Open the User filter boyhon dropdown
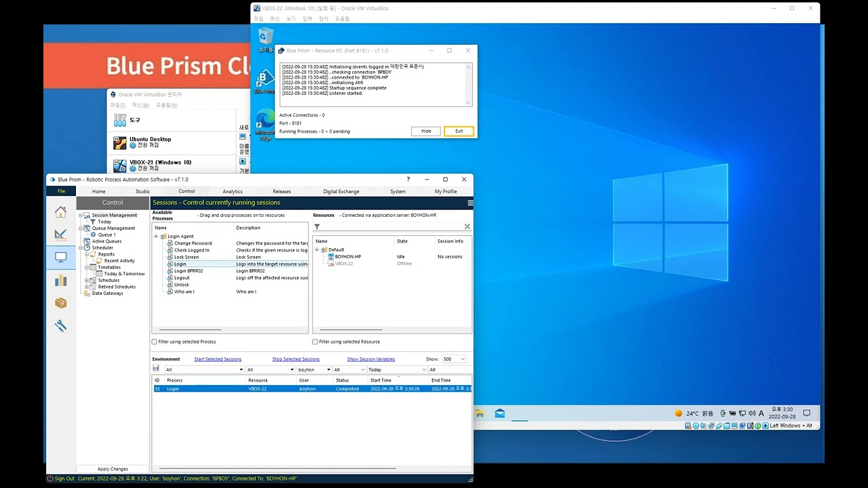 click(315, 370)
